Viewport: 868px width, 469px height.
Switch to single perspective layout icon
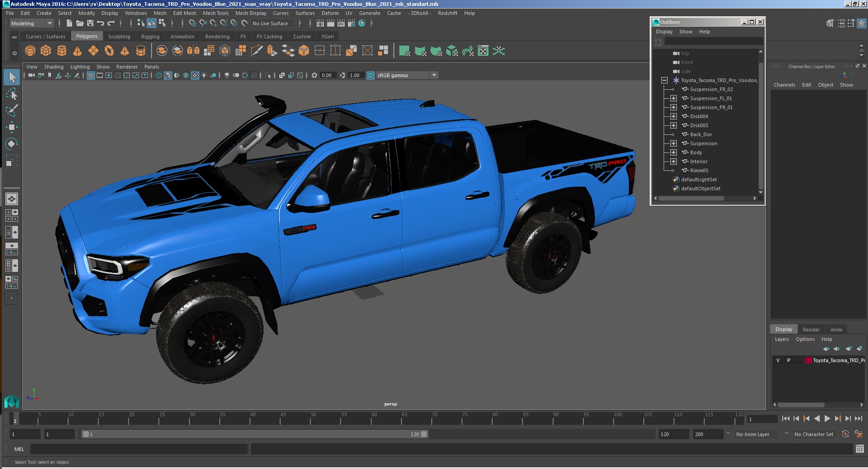coord(12,199)
